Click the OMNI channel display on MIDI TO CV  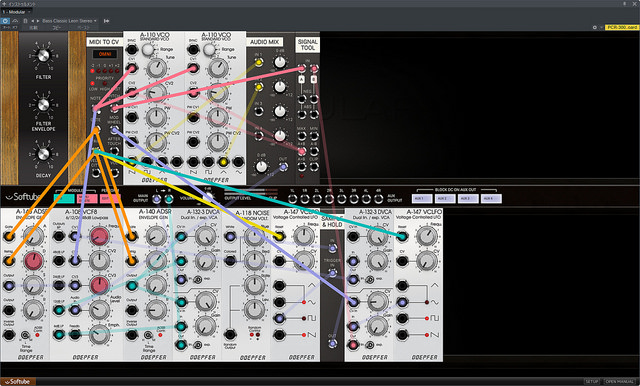coord(105,54)
